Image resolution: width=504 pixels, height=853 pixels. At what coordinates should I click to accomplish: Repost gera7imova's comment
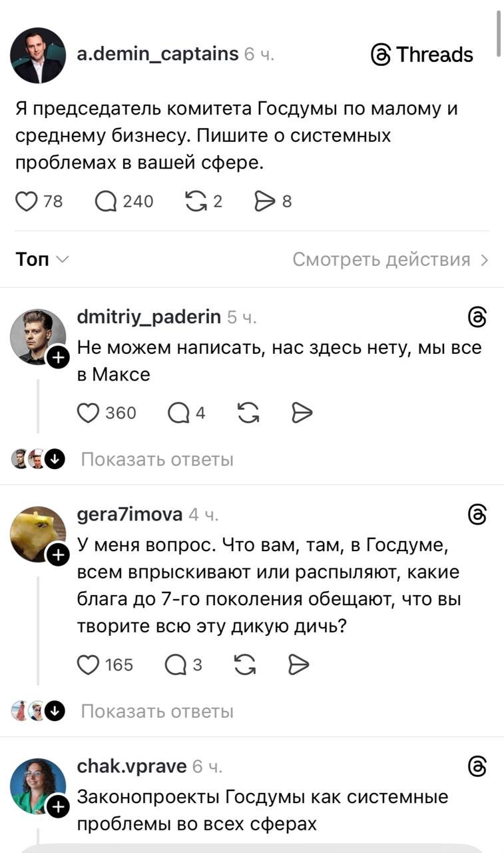tap(246, 664)
